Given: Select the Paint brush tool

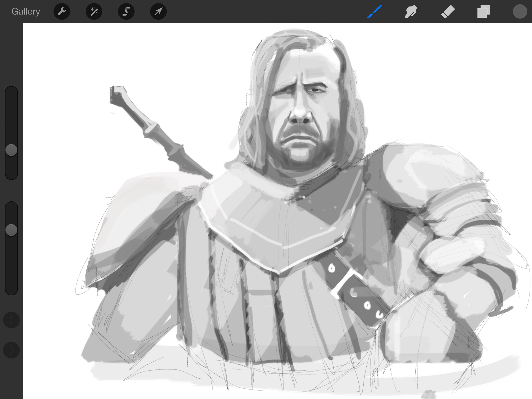Looking at the screenshot, I should [x=375, y=11].
